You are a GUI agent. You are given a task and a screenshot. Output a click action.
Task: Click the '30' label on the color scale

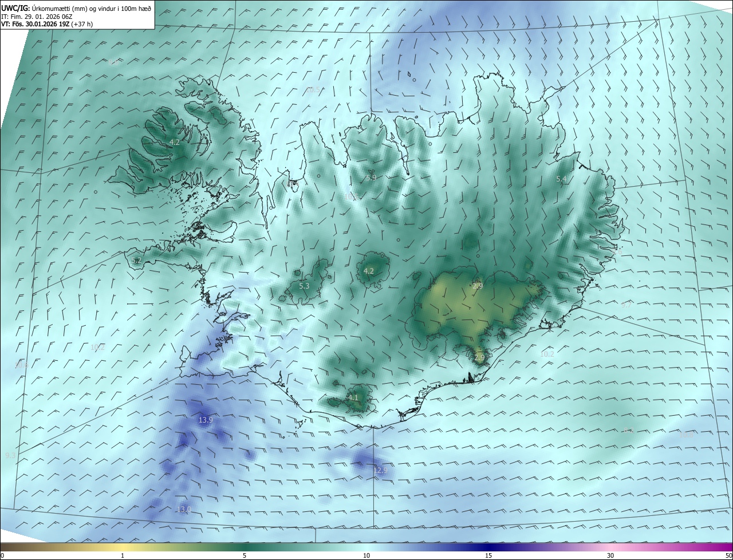(610, 556)
